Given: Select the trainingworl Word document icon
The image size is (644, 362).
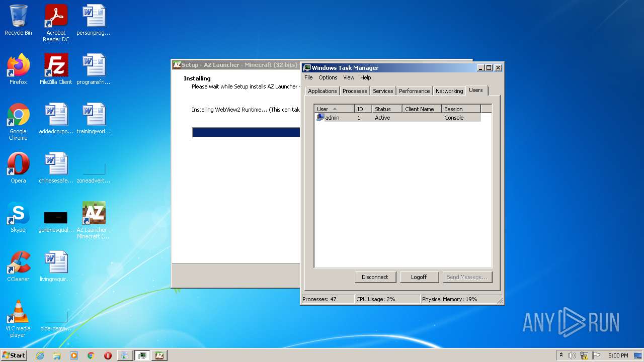Looking at the screenshot, I should click(94, 119).
